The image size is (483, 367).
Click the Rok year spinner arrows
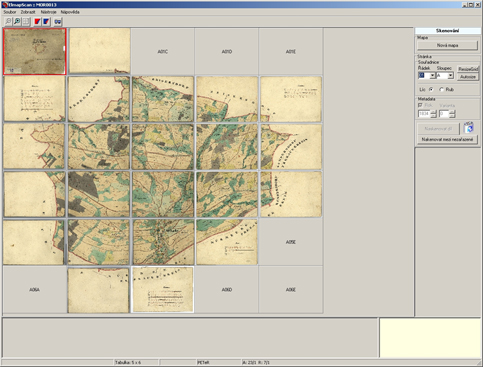pyautogui.click(x=433, y=114)
